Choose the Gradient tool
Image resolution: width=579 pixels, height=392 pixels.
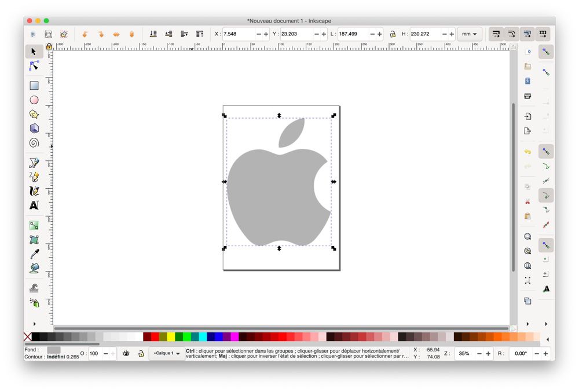[x=34, y=225]
